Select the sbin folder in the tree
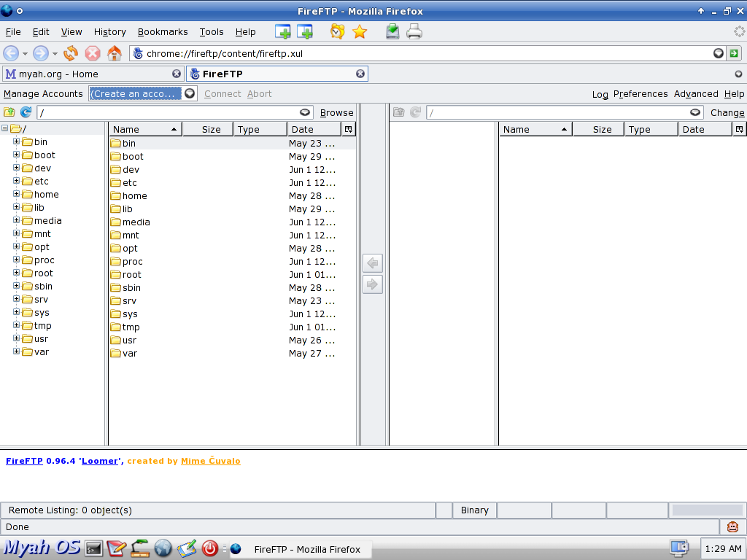 point(43,286)
